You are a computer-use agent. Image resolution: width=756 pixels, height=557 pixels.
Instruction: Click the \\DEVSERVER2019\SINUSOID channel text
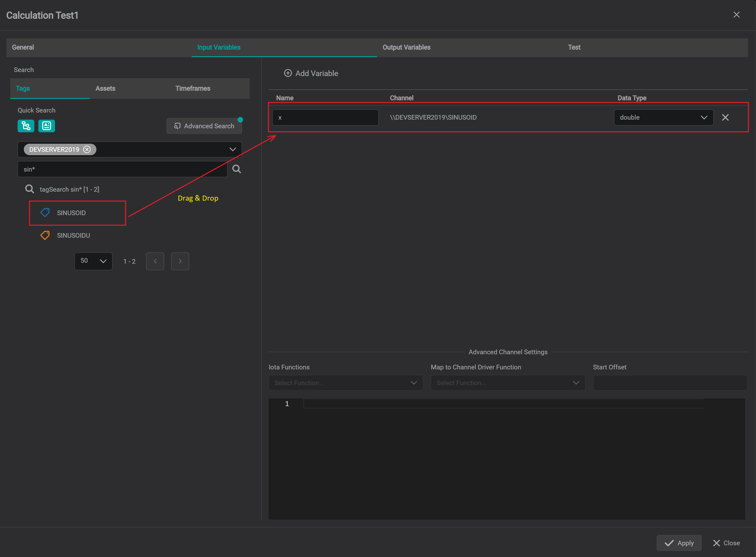click(x=433, y=117)
